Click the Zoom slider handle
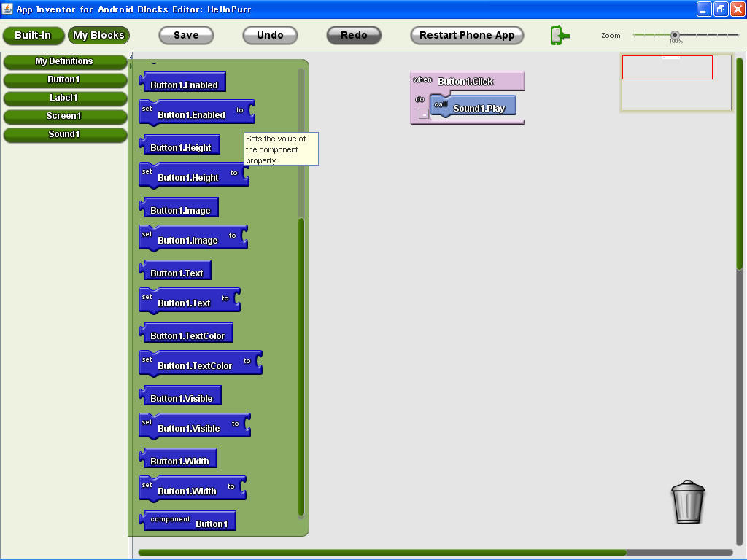This screenshot has width=747, height=560. coord(675,34)
